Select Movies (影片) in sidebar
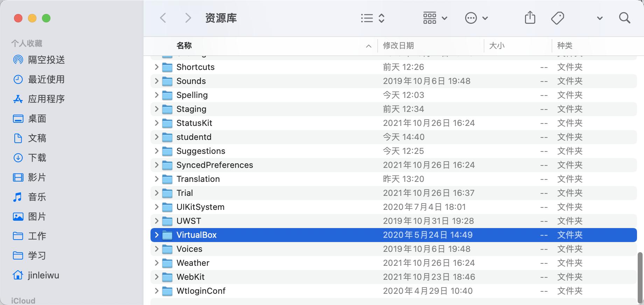 tap(30, 177)
